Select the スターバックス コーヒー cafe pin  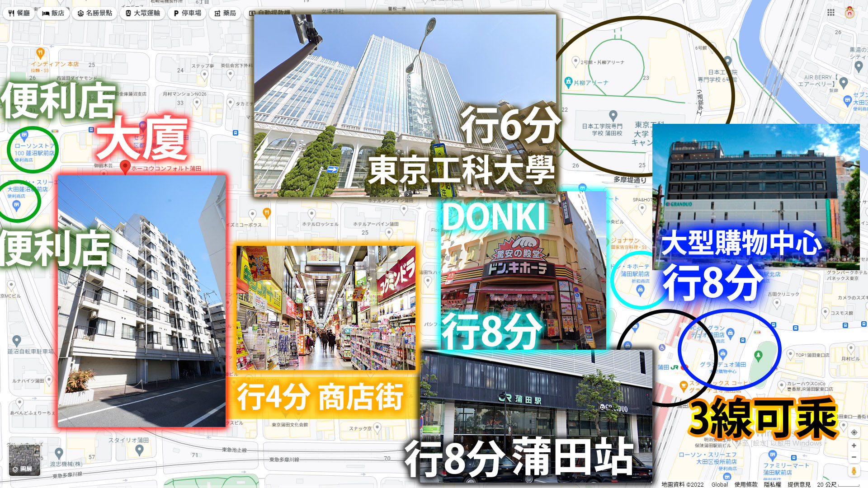(x=684, y=385)
